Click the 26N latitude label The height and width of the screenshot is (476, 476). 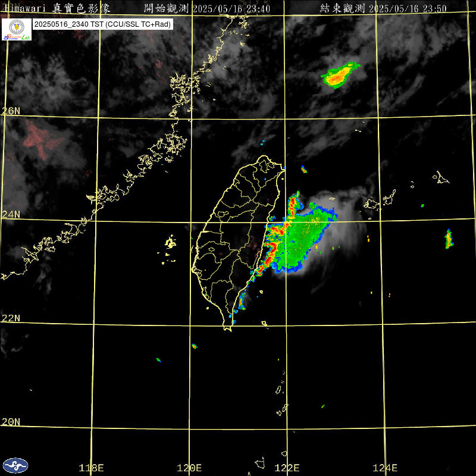click(11, 111)
